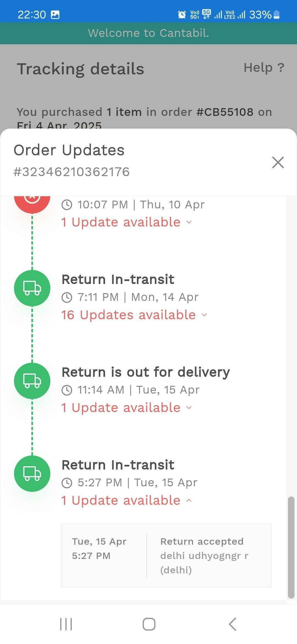Tap truck icon for Return is out for delivery
297x644 pixels.
[32, 381]
